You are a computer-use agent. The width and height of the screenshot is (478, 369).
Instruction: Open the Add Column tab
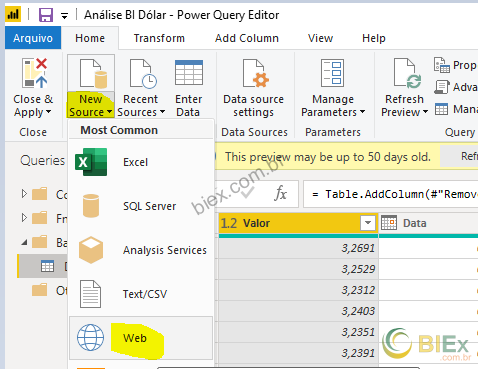[x=247, y=38]
